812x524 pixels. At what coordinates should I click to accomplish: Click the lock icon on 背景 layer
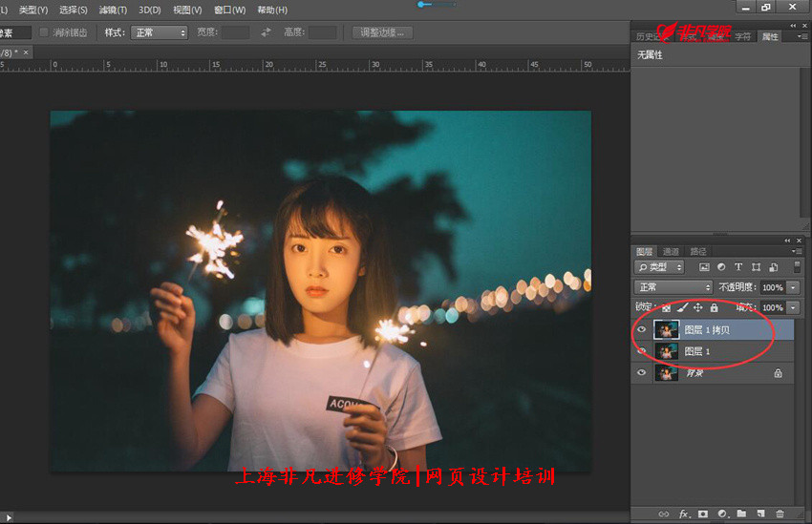778,373
